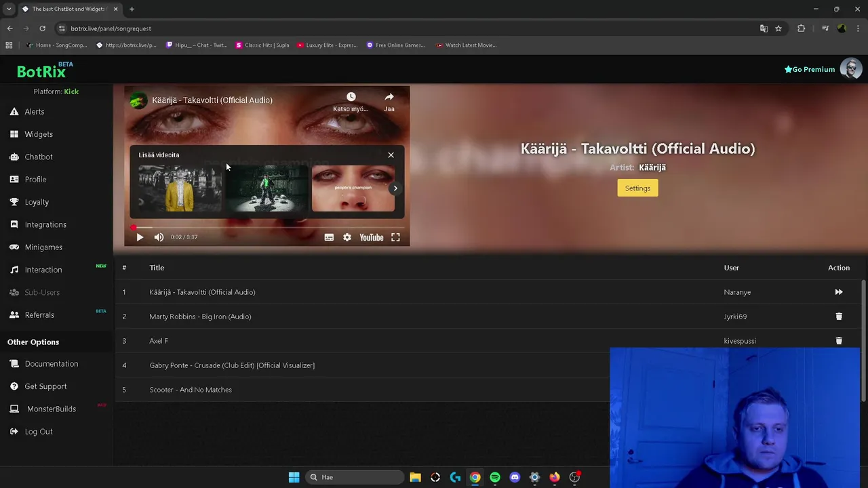Delete the Marty Robbins song request
868x488 pixels.
(x=839, y=317)
